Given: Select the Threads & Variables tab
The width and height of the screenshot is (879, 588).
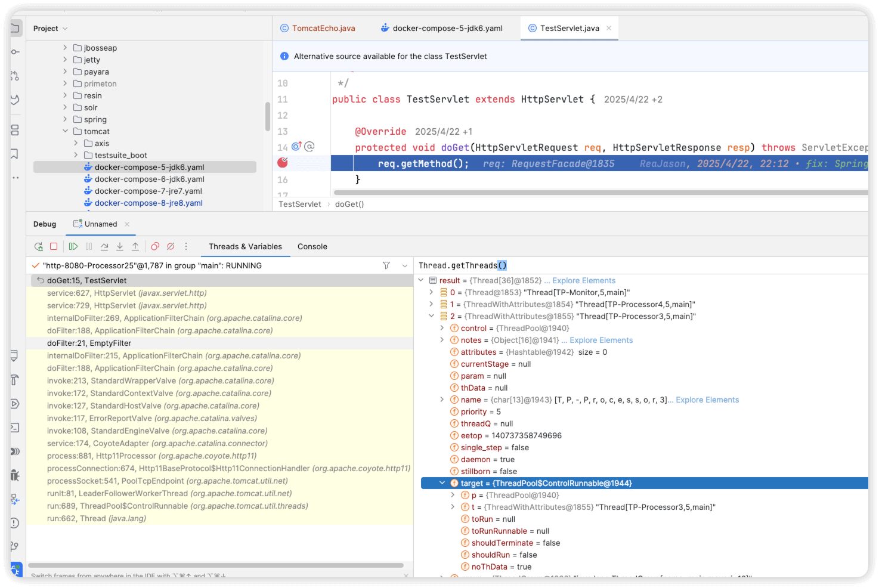Looking at the screenshot, I should (245, 246).
